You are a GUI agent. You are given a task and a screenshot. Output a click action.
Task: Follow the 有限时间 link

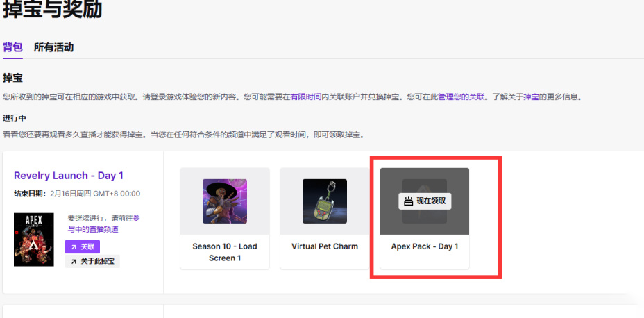[x=306, y=97]
